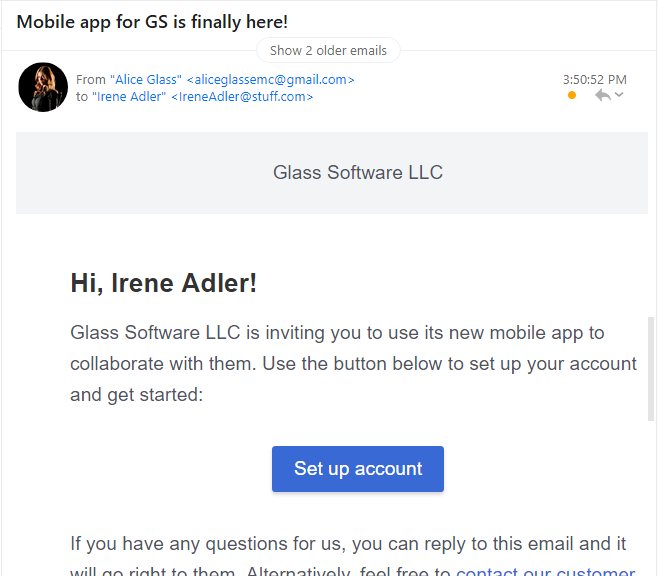Open IreneAdler@stuff.com address link
This screenshot has height=576, width=658.
[242, 96]
